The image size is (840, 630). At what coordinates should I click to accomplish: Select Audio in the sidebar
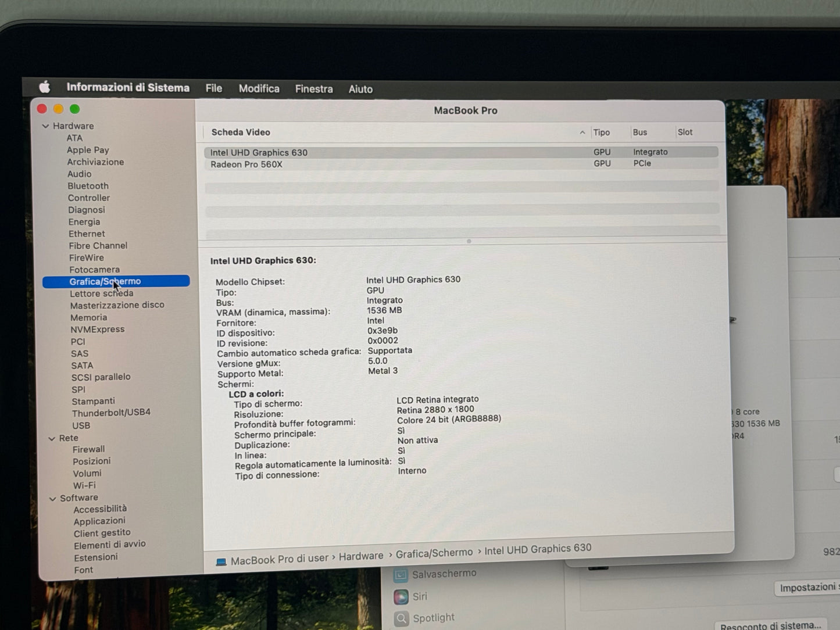[79, 174]
